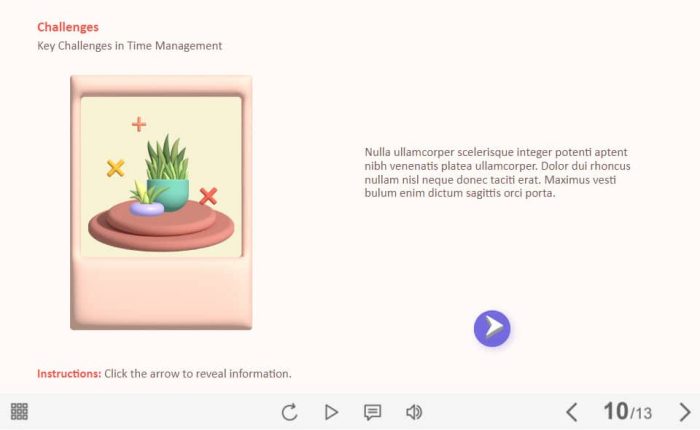This screenshot has width=700, height=430.
Task: Click the red Instructions label
Action: (69, 374)
